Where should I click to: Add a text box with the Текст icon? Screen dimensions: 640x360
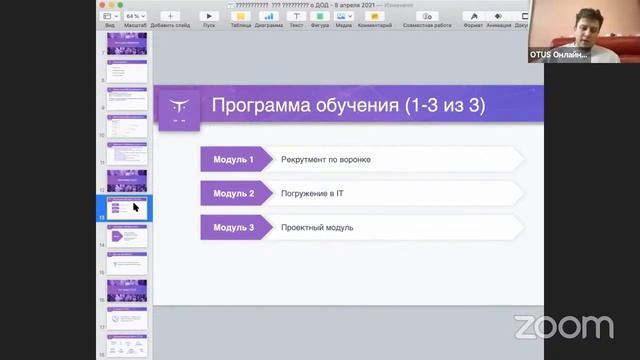(x=296, y=16)
